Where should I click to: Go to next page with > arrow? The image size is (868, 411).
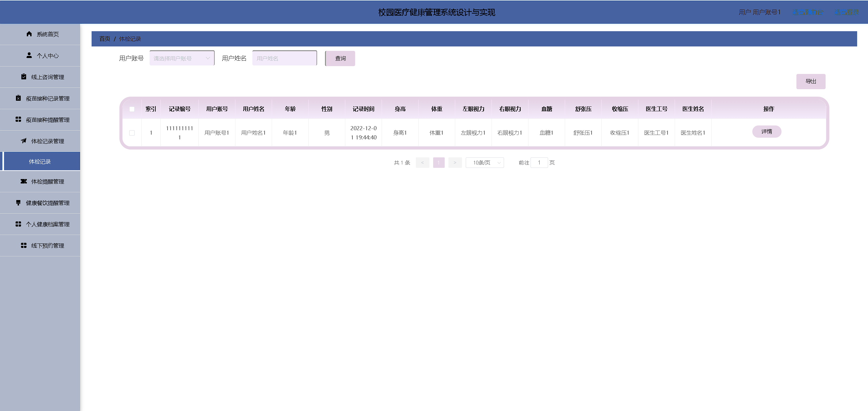point(455,163)
